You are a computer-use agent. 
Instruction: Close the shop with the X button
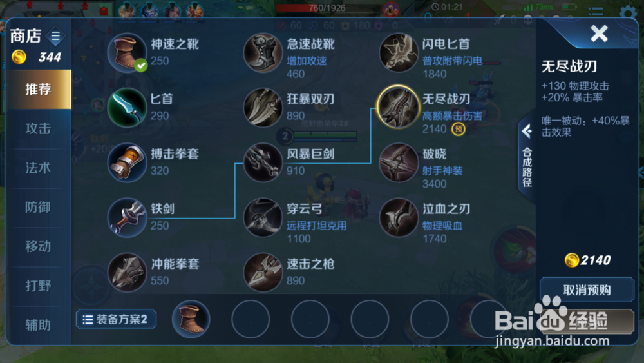[599, 34]
